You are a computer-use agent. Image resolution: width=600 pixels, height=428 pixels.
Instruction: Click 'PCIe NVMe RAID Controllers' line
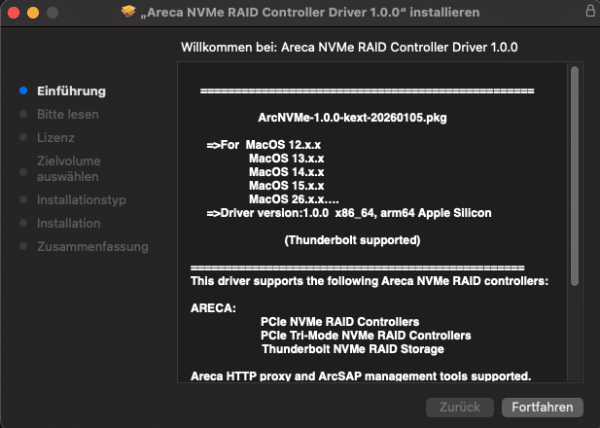(x=340, y=322)
